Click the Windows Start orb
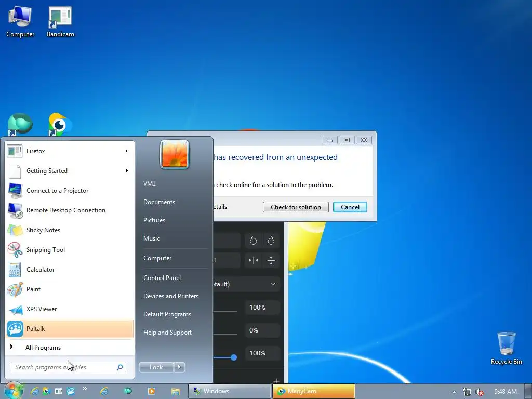Viewport: 532px width, 399px height. [13, 391]
